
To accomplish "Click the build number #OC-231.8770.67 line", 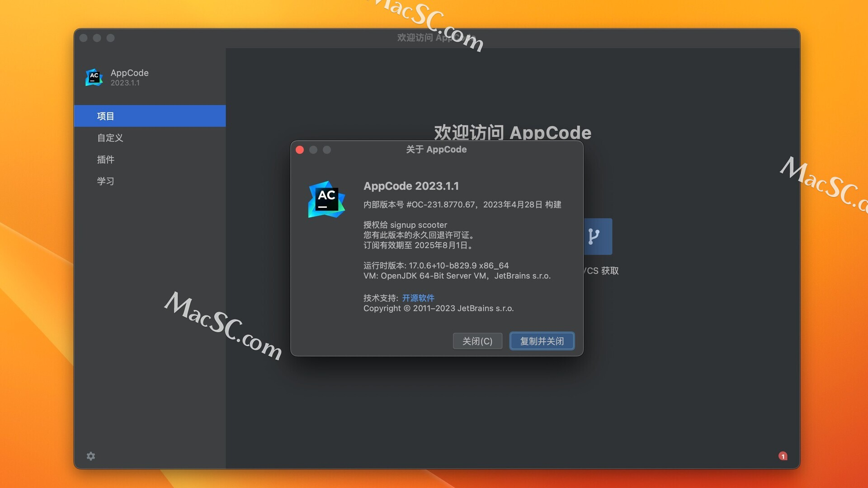I will click(462, 205).
